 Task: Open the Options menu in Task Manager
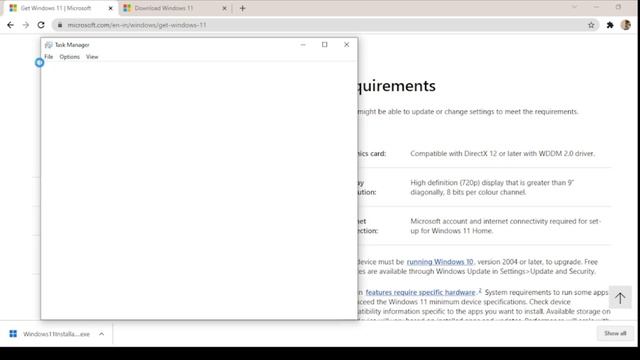(x=69, y=57)
